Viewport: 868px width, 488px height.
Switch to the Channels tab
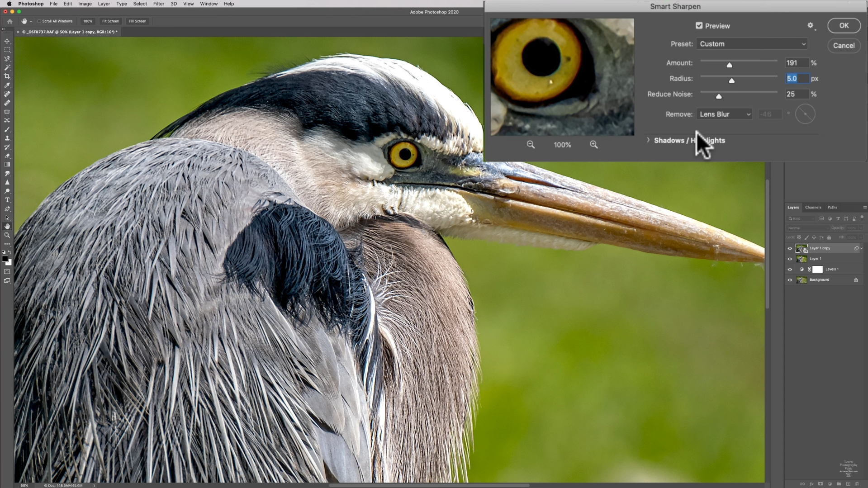pyautogui.click(x=813, y=207)
